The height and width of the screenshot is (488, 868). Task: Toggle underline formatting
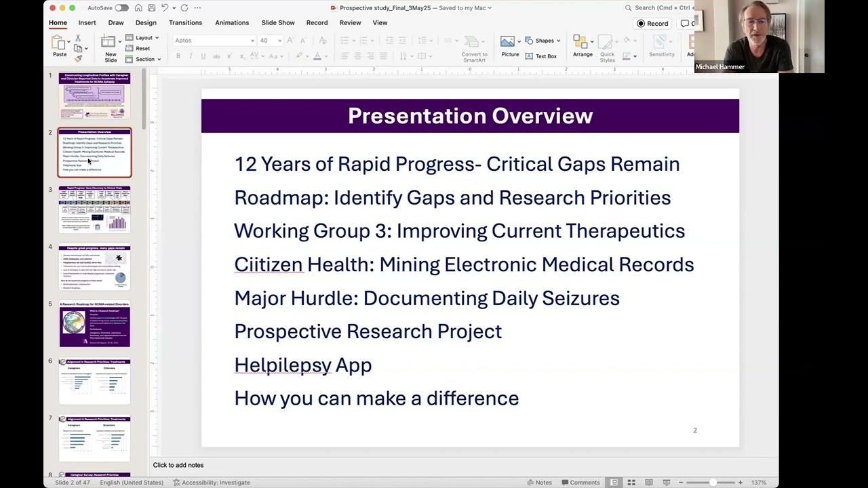[x=203, y=56]
